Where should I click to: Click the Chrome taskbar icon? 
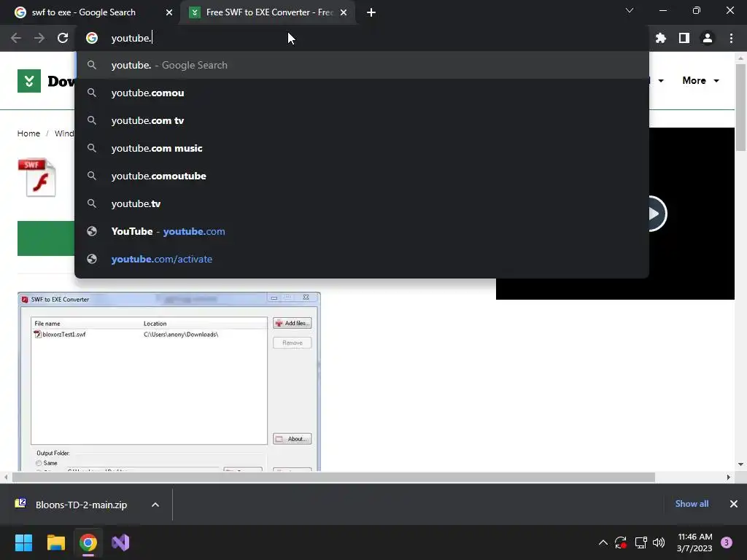pyautogui.click(x=88, y=542)
